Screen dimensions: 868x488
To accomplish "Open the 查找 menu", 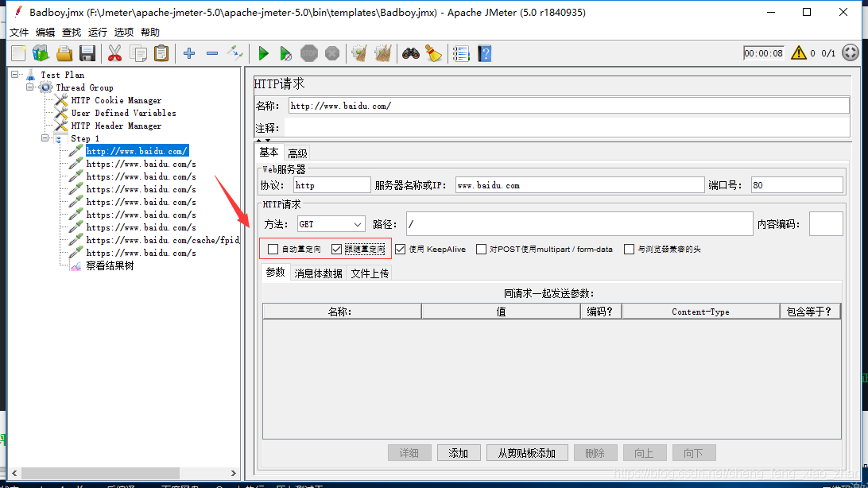I will tap(71, 33).
